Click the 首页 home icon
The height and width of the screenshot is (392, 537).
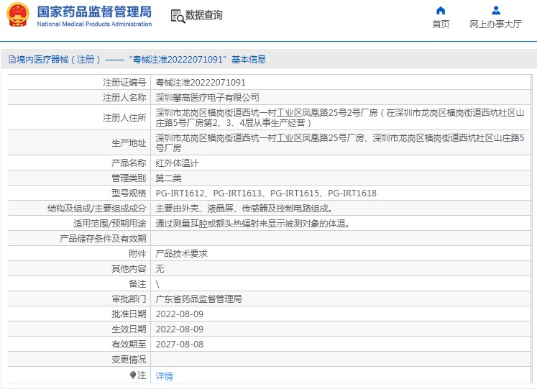point(441,11)
